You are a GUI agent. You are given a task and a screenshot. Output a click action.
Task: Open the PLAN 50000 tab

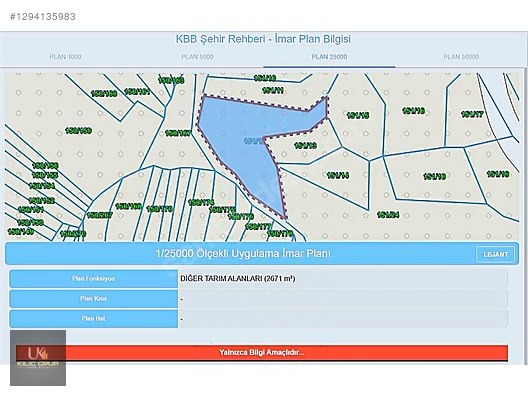(x=461, y=57)
